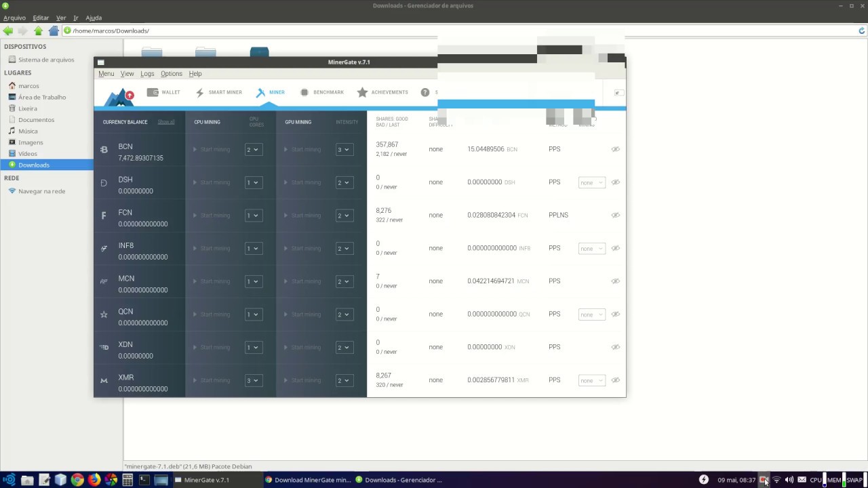Toggle visibility eye for BCN row
The image size is (868, 488).
[616, 149]
